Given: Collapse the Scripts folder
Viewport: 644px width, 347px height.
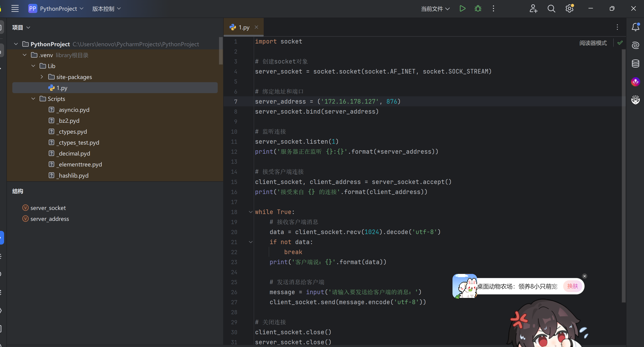Looking at the screenshot, I should coord(33,99).
